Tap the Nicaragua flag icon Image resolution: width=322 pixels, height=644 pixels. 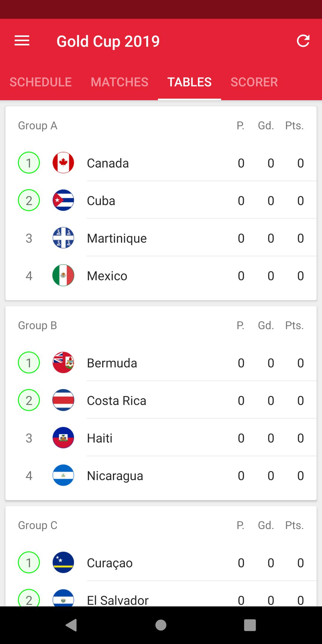point(63,475)
